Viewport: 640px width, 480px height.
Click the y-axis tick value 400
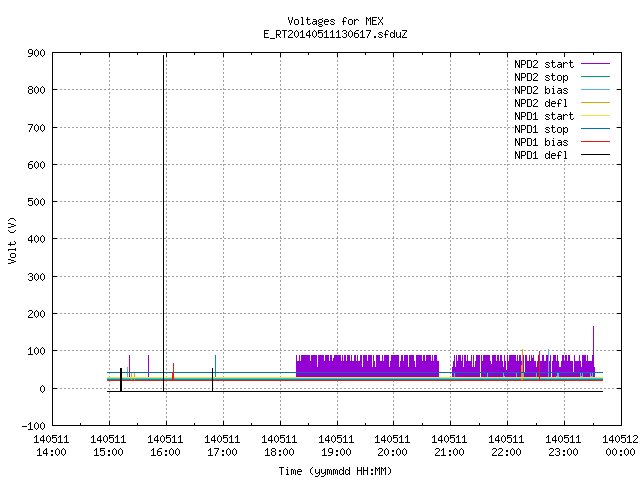(x=36, y=239)
